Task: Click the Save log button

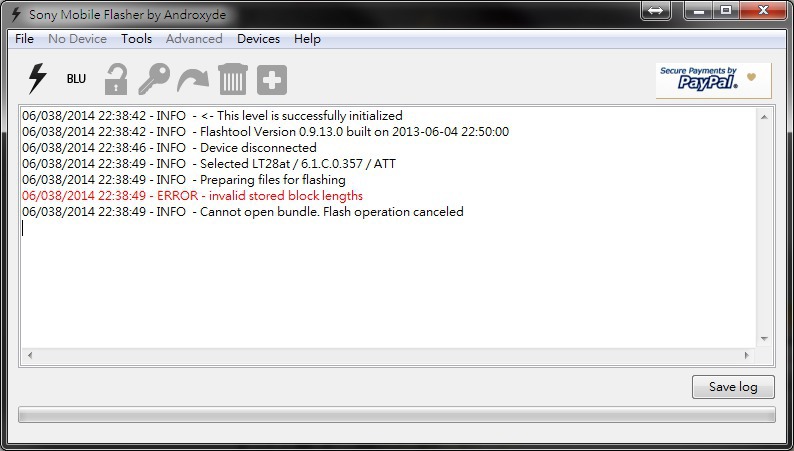Action: 733,387
